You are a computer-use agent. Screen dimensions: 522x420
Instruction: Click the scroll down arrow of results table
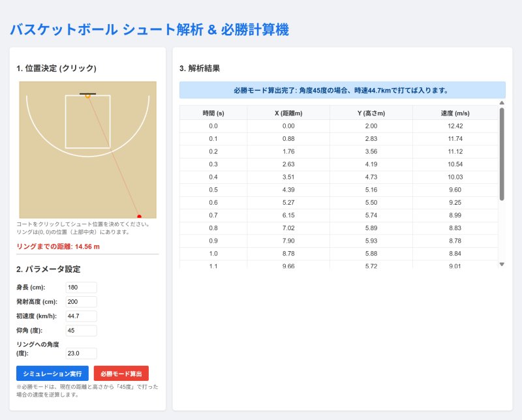502,264
